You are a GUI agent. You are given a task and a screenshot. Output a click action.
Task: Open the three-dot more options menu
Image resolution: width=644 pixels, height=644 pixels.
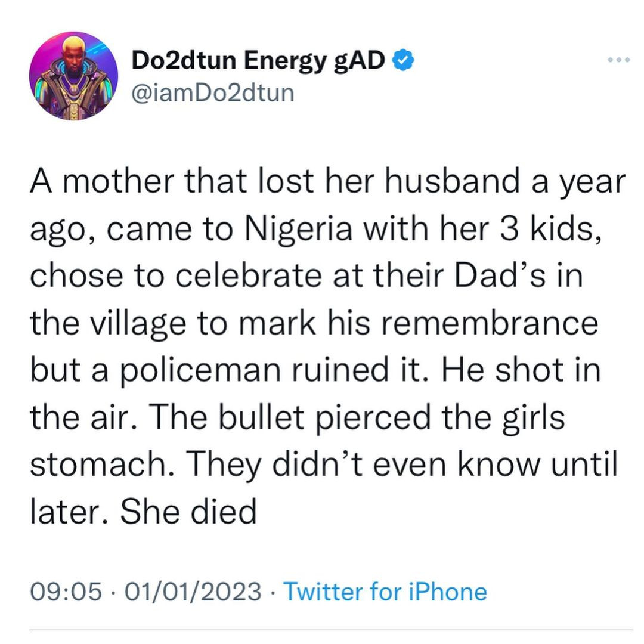click(618, 61)
